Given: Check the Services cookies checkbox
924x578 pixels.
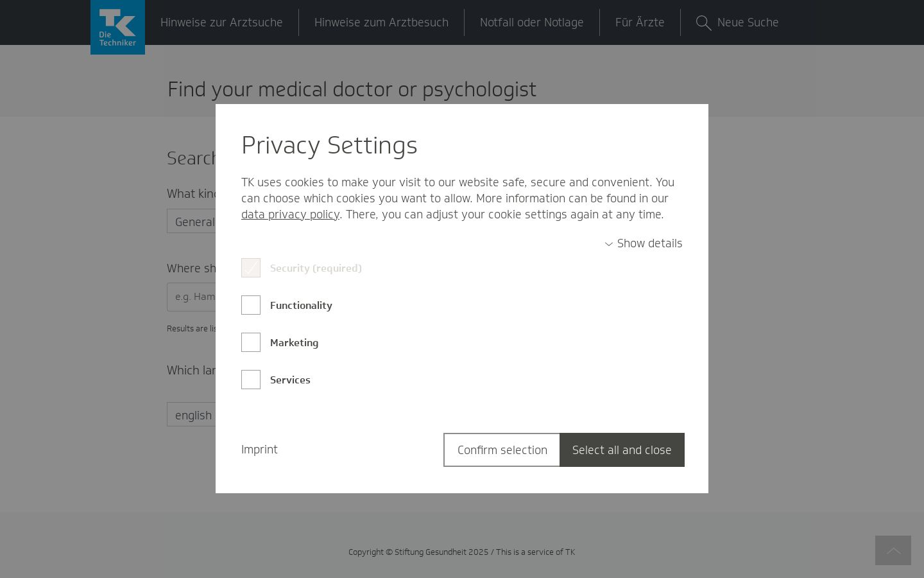Looking at the screenshot, I should 251,380.
